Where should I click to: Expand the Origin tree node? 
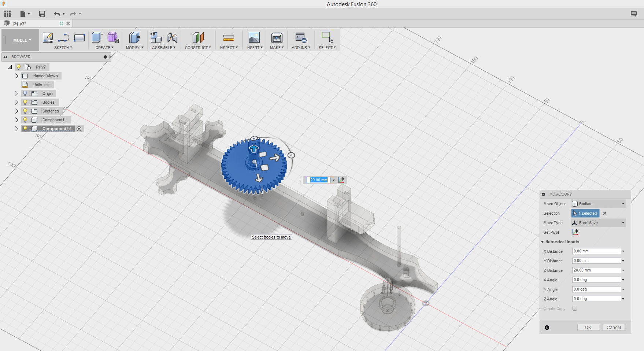(x=16, y=93)
